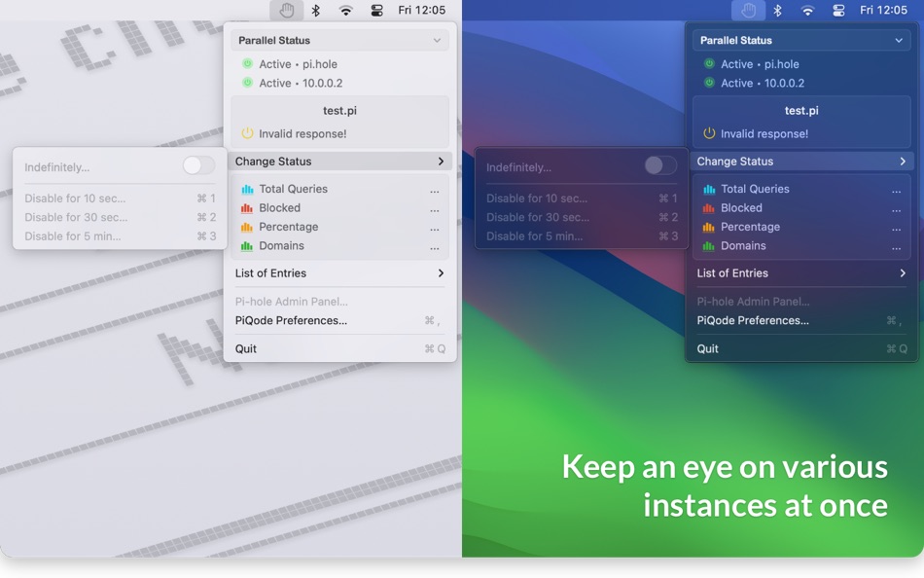Click test.pi header in light menu
Screen dimensions: 924x578
(340, 110)
